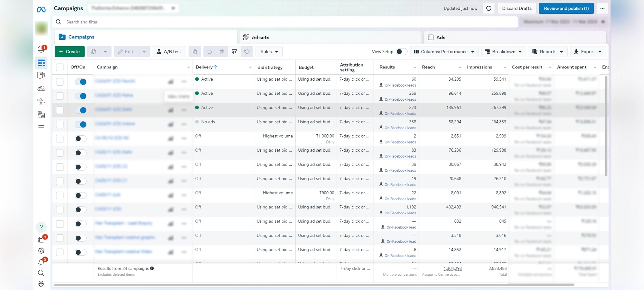Open the Reach column header dropdown arrow
Viewport: 644px width, 290px height.
coord(460,67)
